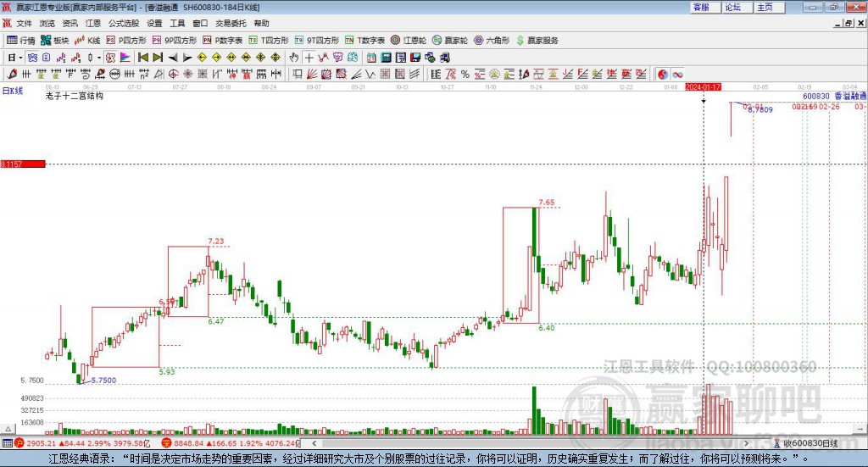This screenshot has height=467, width=868.
Task: Toggle the crosshair cursor tool
Action: tap(309, 58)
